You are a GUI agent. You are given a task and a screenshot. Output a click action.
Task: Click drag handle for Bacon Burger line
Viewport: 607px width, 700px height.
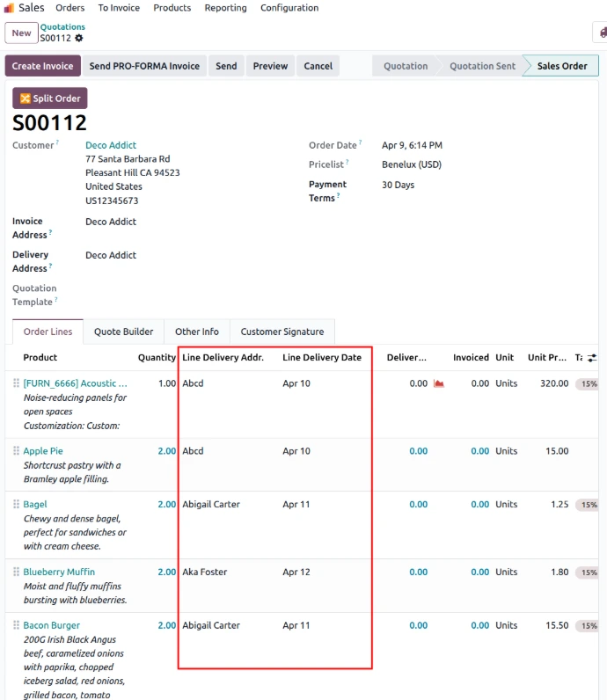click(x=16, y=626)
